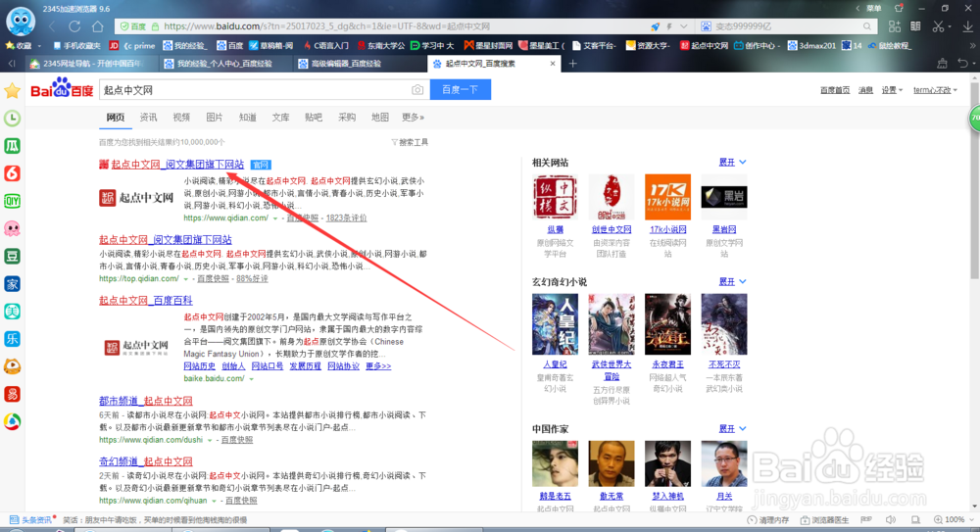The image size is (980, 532).
Task: Click the camera image-search icon
Action: [417, 90]
